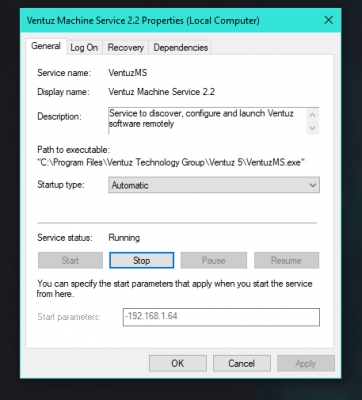Screen dimensions: 362x400
Task: Click the Description scroll-up arrow
Action: pos(313,115)
